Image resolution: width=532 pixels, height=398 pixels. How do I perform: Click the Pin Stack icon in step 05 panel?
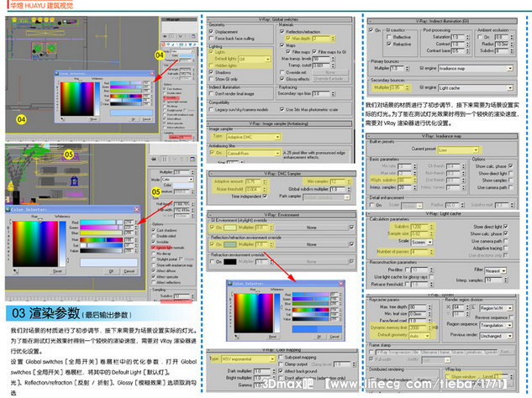click(154, 159)
